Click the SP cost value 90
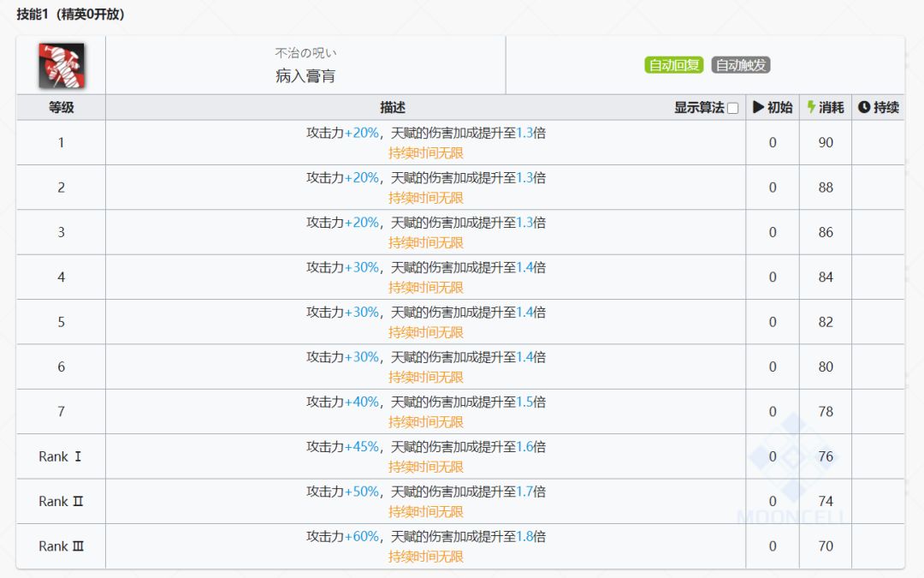Viewport: 924px width, 578px height. tap(826, 142)
